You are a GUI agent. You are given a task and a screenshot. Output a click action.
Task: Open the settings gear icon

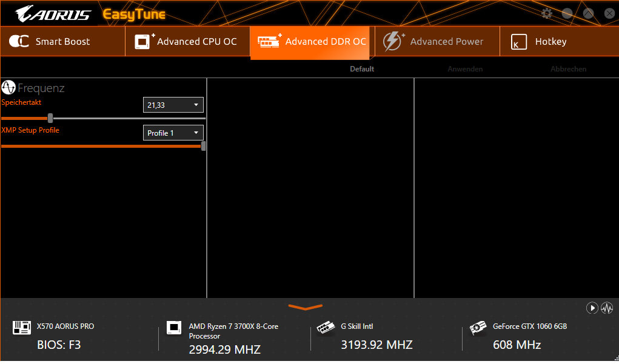point(546,13)
